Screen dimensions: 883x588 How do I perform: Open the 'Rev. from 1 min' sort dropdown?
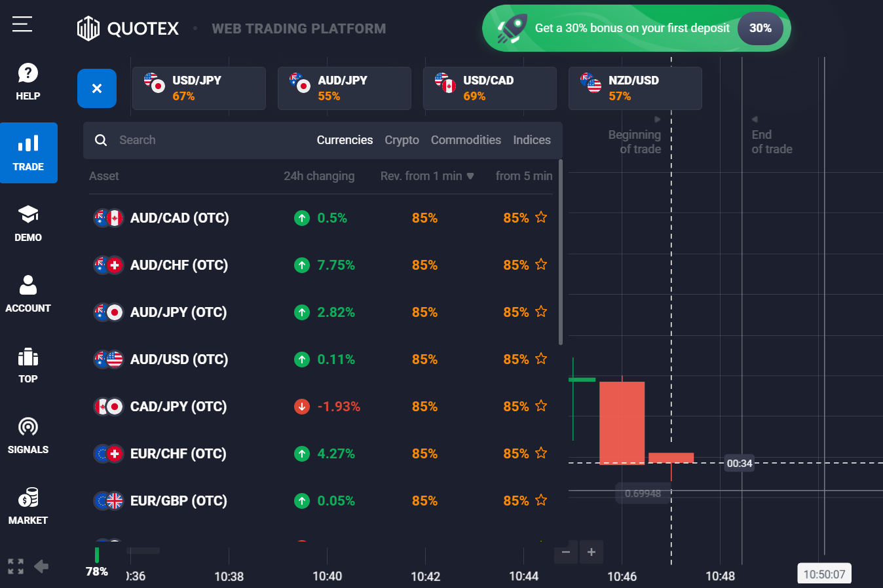click(x=427, y=175)
